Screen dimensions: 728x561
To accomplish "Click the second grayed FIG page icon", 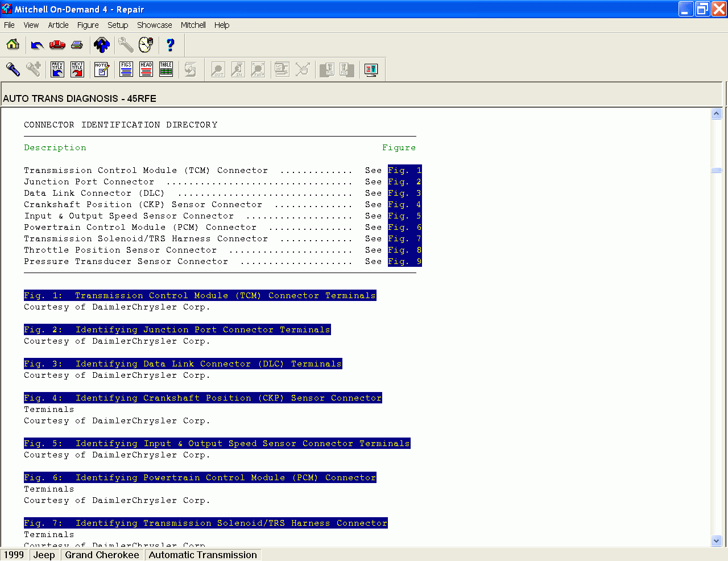I will click(347, 69).
